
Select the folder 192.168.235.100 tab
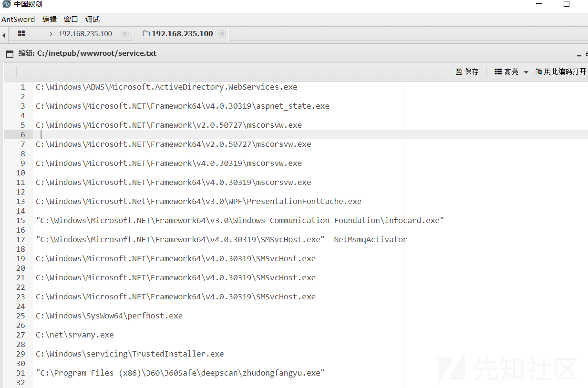(178, 34)
